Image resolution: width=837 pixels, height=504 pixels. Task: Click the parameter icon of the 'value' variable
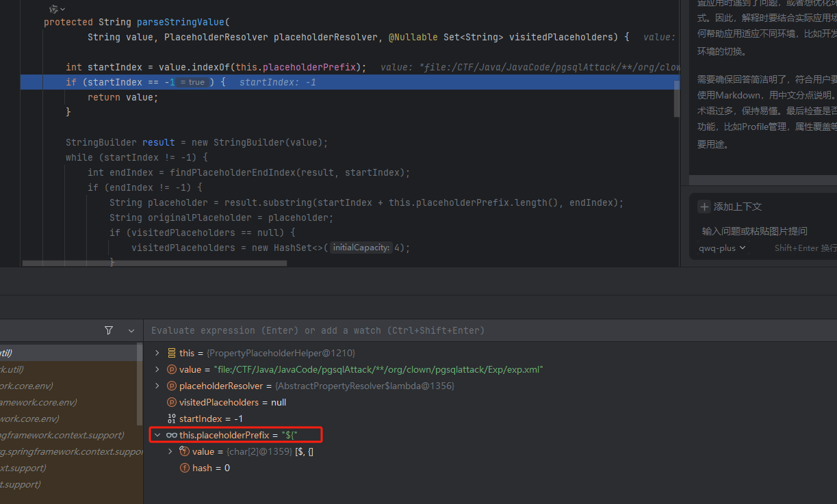coord(172,369)
